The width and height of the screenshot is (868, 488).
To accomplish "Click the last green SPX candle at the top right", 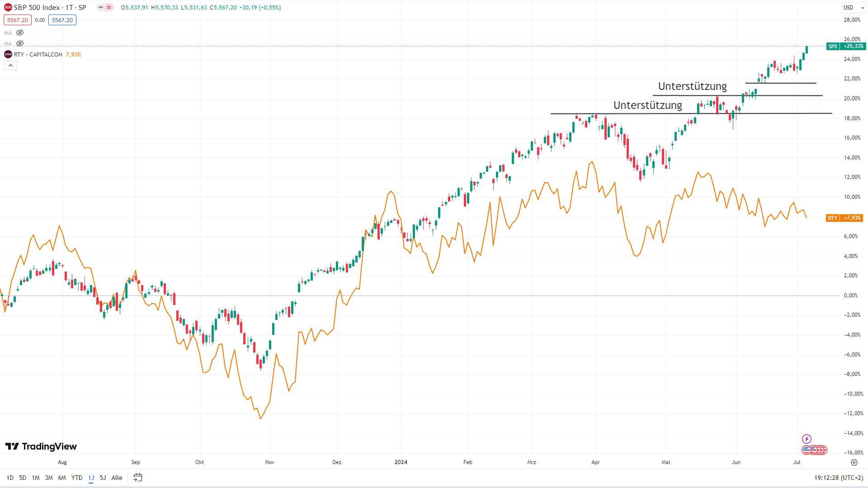I will pyautogui.click(x=807, y=50).
